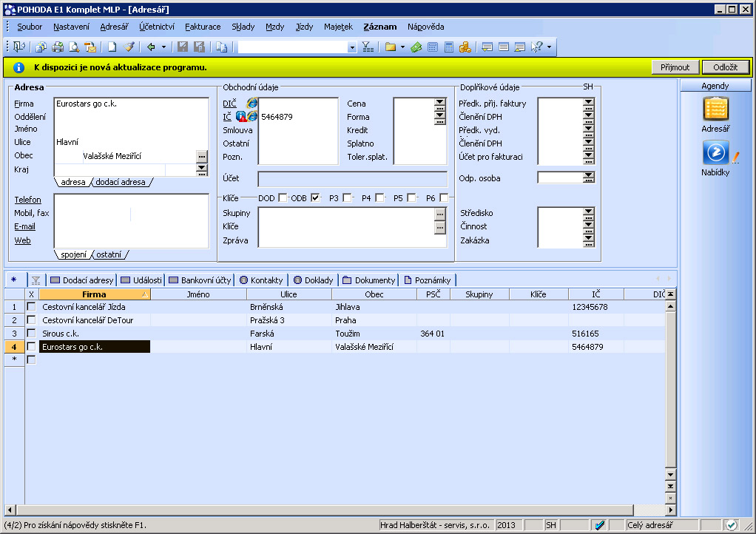Check the row checkbox for Cestovní kancelář DeTour
The image size is (756, 534).
click(31, 320)
